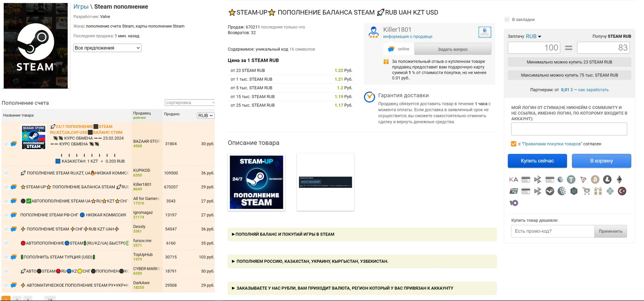This screenshot has width=644, height=301.
Task: Check the box in the CYBER-MARKET row
Action: pos(6,271)
